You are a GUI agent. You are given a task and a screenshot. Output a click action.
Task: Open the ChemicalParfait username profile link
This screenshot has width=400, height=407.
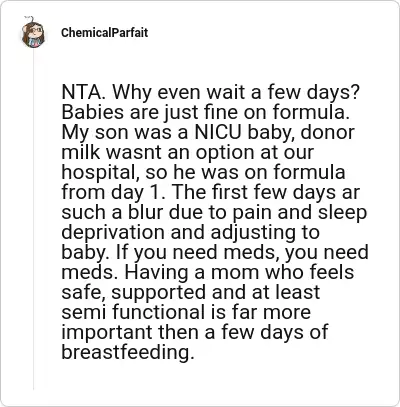pos(104,33)
